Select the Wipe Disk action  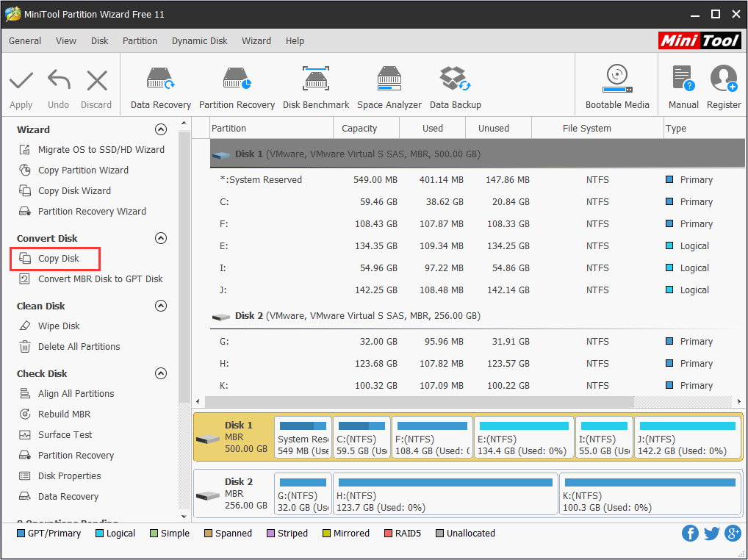[48, 326]
